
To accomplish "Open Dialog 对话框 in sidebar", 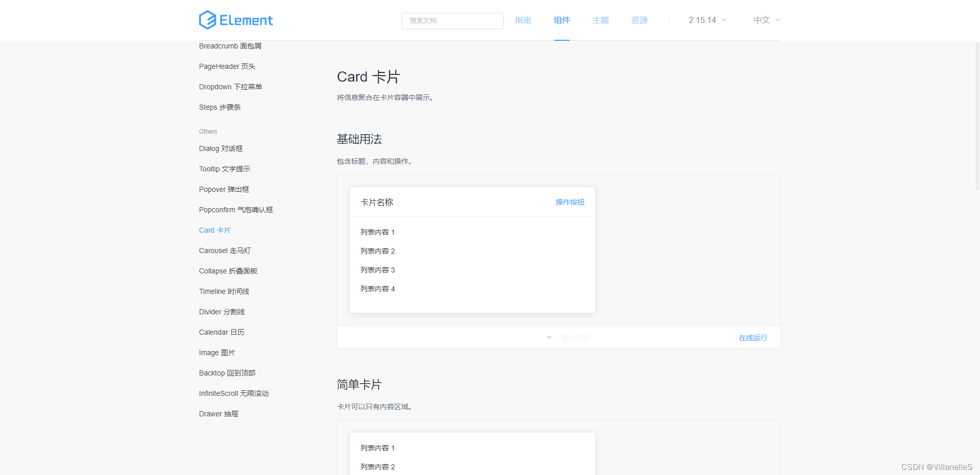I will [221, 148].
